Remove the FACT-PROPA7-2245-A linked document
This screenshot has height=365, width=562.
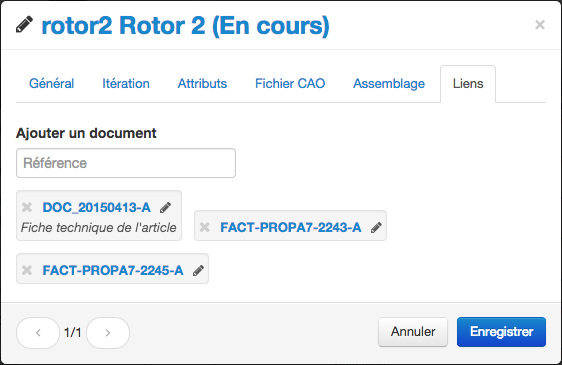[27, 270]
